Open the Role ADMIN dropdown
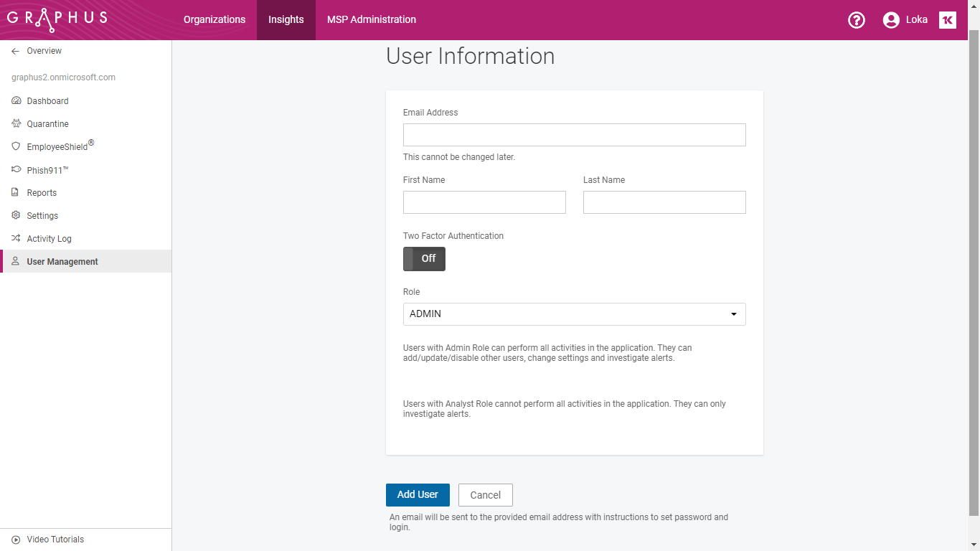The width and height of the screenshot is (980, 551). 574,314
